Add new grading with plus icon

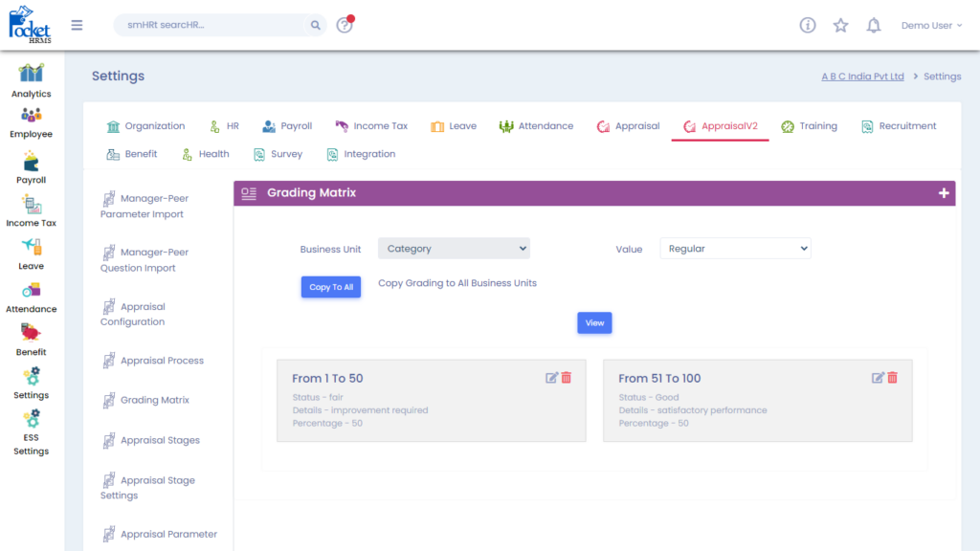coord(944,193)
